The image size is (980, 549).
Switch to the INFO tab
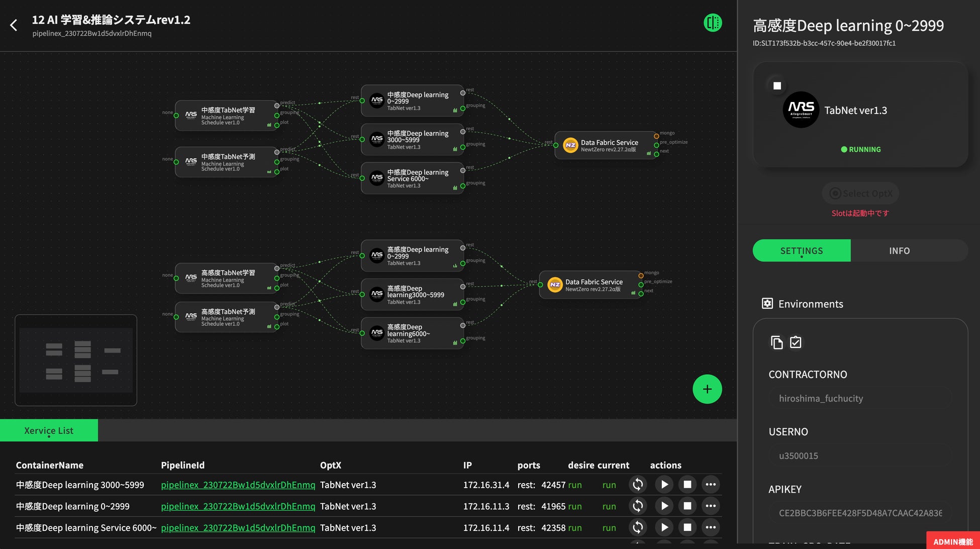pyautogui.click(x=899, y=251)
